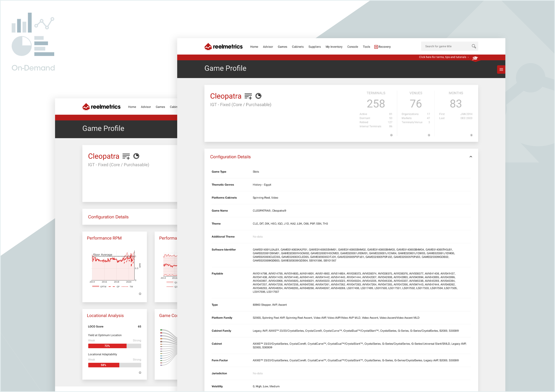This screenshot has width=555, height=392.
Task: Click the reelmetrics logo in the front window
Action: [223, 46]
